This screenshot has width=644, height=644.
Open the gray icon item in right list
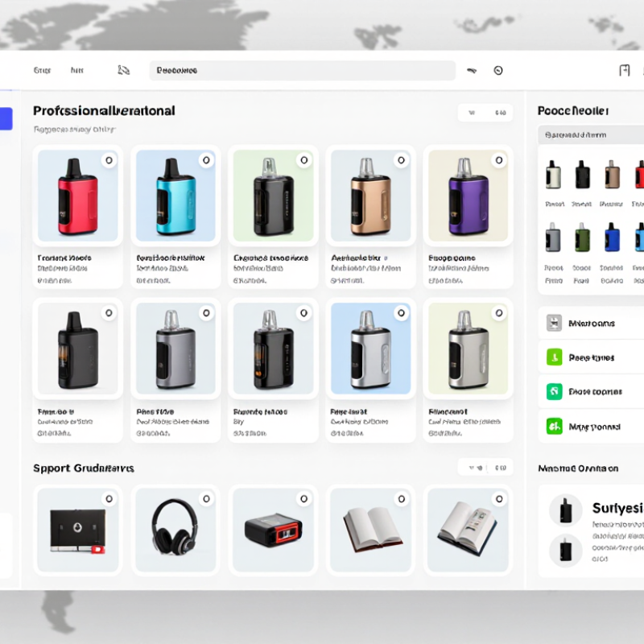592,324
